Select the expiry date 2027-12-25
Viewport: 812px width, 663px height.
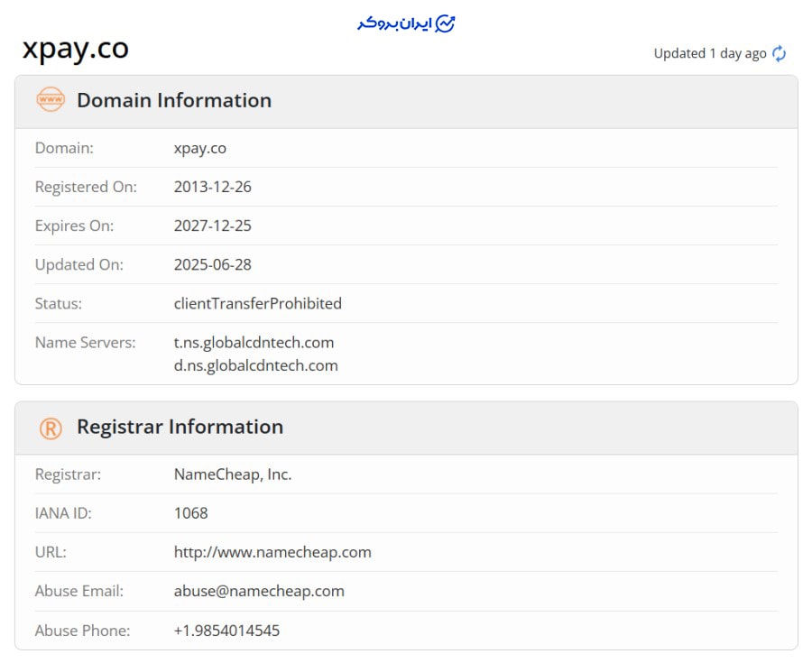[x=212, y=226]
